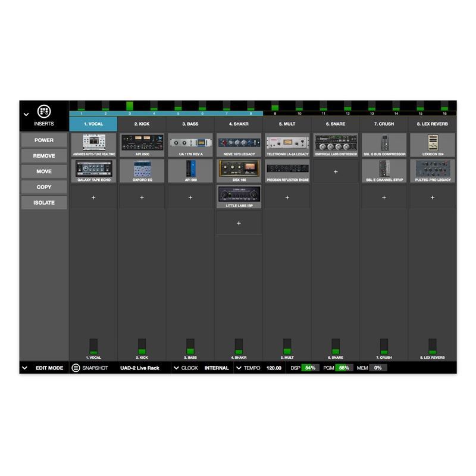Click the 6. SNARE output level meter
476x476 pixels.
(336, 346)
